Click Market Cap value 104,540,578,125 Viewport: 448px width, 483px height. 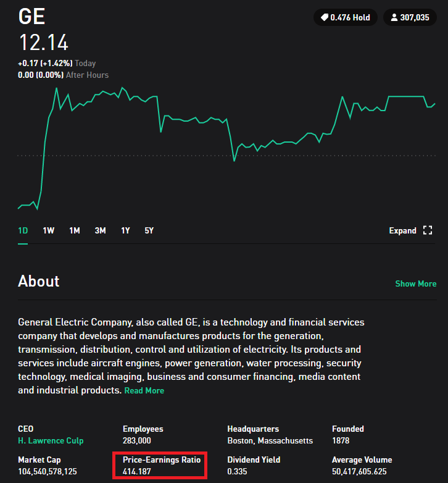(x=48, y=471)
